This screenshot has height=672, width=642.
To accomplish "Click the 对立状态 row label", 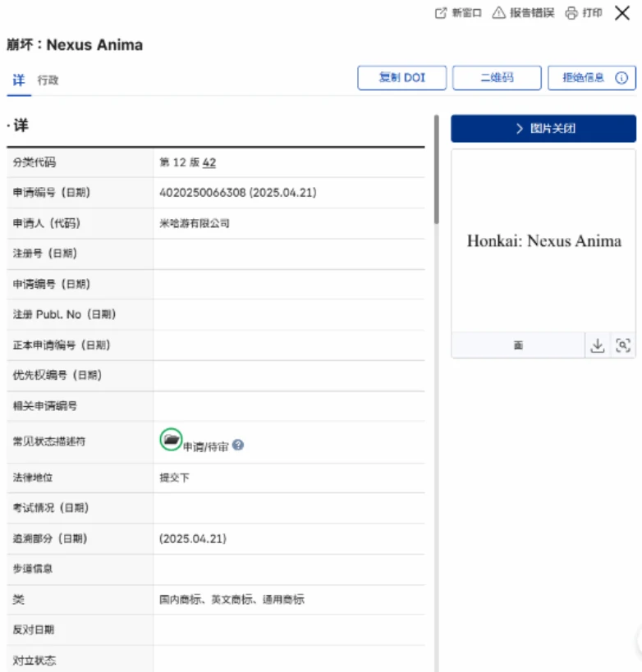I will click(34, 661).
